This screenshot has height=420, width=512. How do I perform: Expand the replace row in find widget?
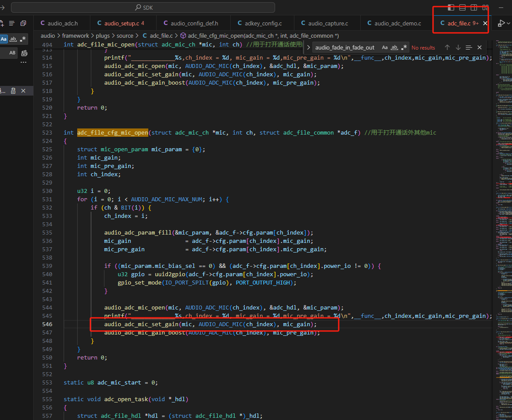[x=308, y=47]
